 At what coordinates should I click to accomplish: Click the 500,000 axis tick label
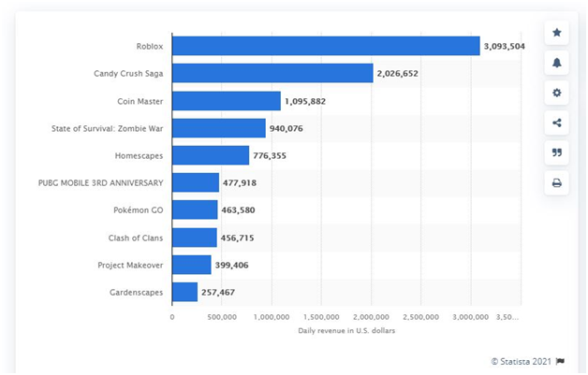tap(222, 317)
